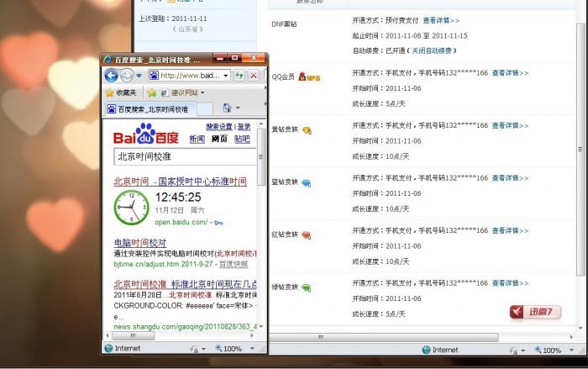Screen dimensions: 588x369
Task: Open the 百度快照 cached snapshot link
Action: (x=234, y=264)
